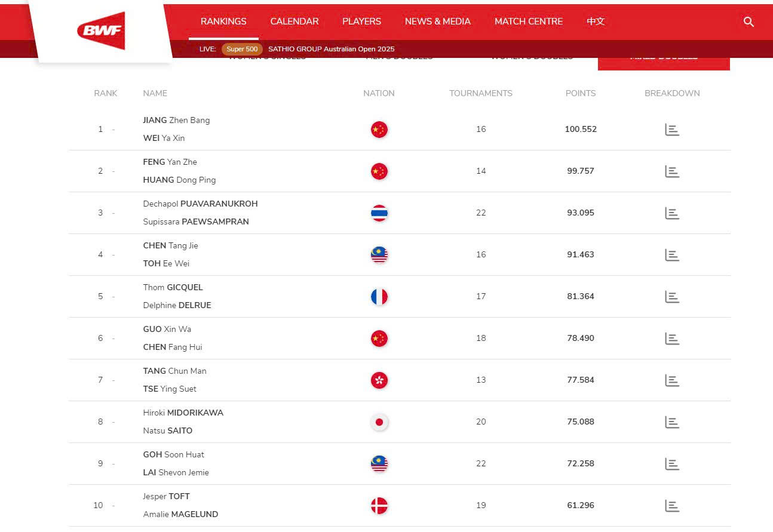Image resolution: width=773 pixels, height=532 pixels.
Task: Click the BWF logo
Action: (101, 30)
